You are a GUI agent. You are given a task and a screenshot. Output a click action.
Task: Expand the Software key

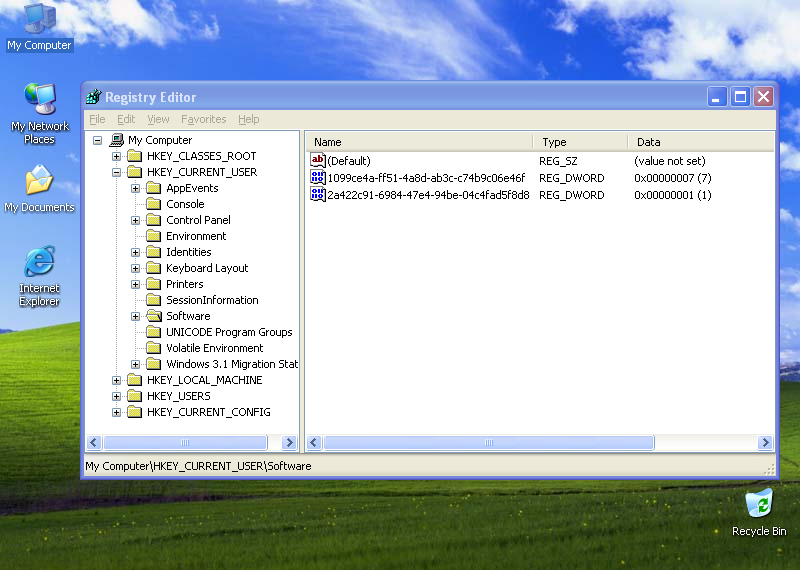(135, 316)
